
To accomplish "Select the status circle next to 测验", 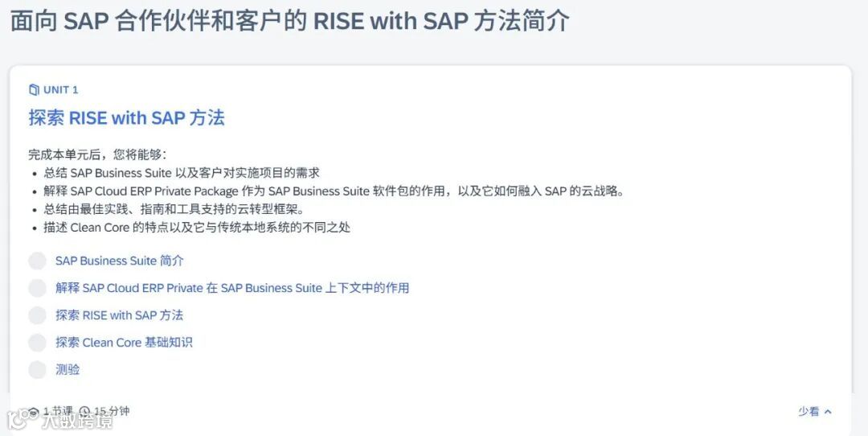I will (x=37, y=370).
